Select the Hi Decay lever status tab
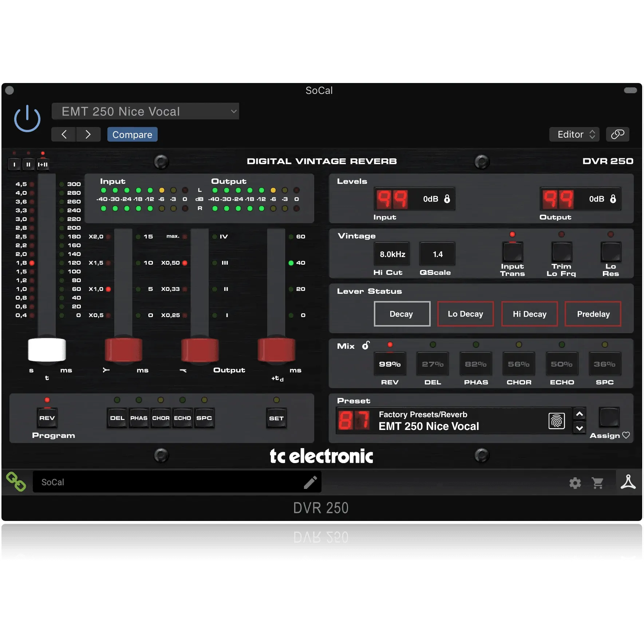This screenshot has width=644, height=644. pos(530,314)
